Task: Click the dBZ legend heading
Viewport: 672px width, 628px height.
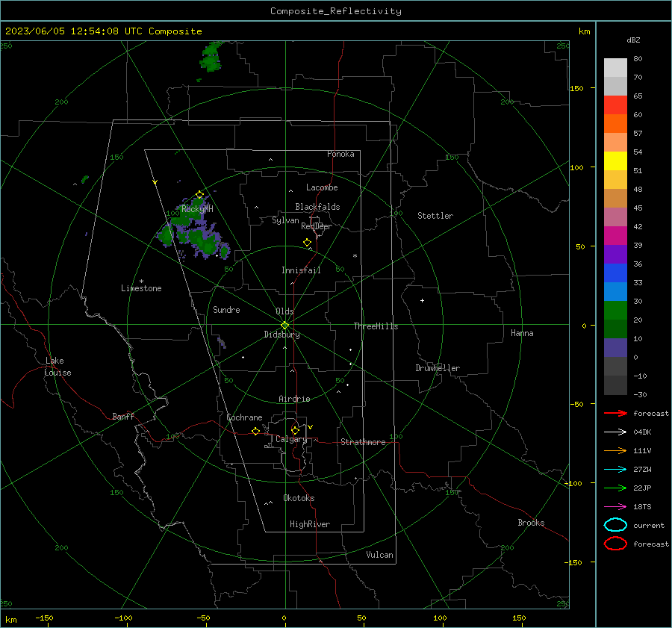Action: tap(633, 40)
